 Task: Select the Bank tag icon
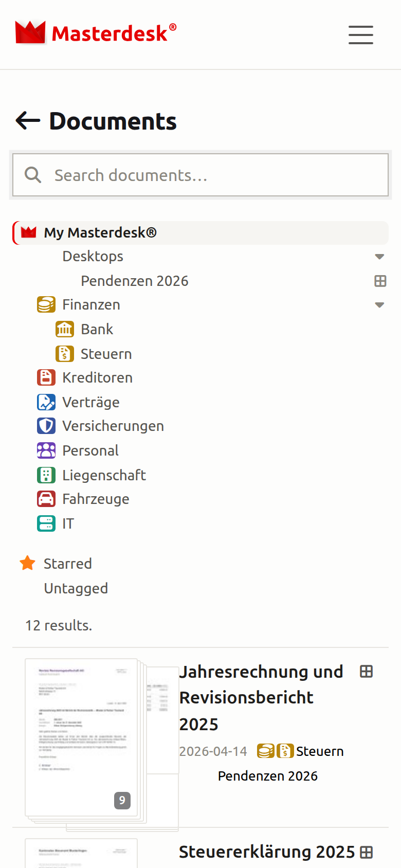click(65, 329)
